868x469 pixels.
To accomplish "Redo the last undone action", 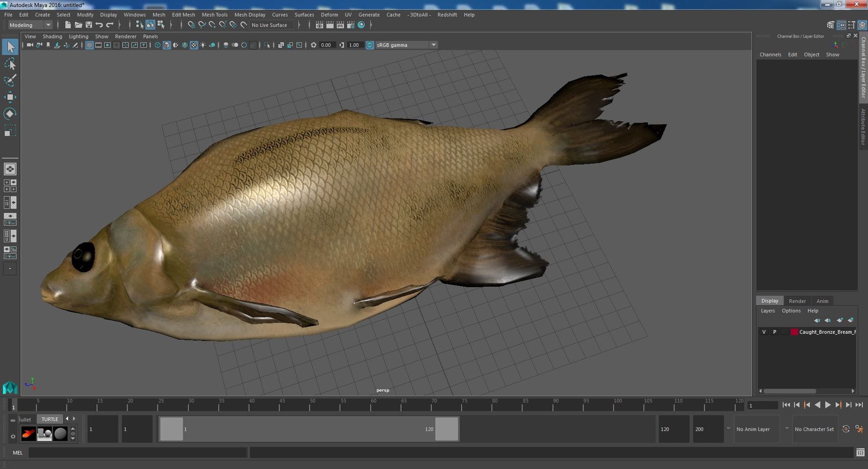I will 110,25.
